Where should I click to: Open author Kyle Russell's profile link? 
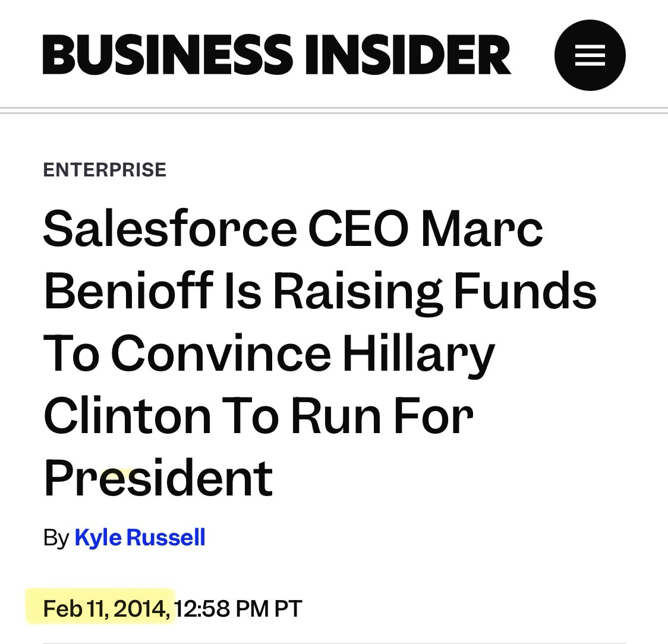140,538
